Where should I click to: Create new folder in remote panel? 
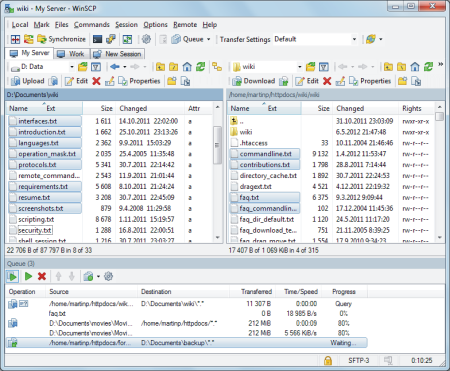tap(403, 81)
